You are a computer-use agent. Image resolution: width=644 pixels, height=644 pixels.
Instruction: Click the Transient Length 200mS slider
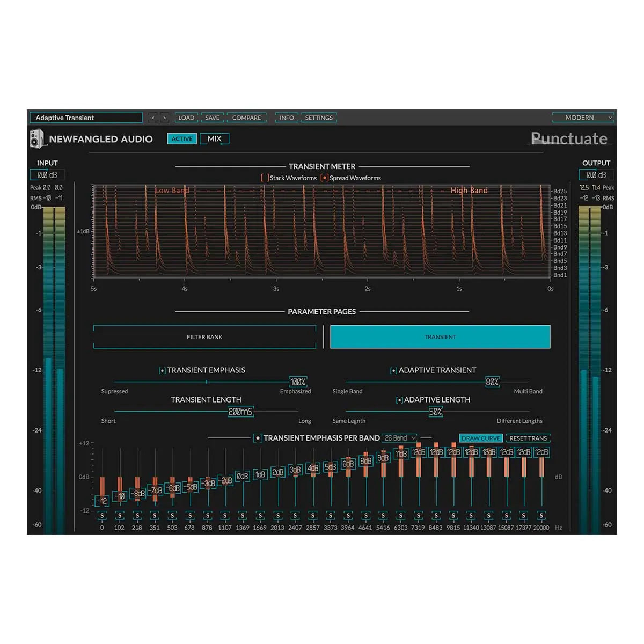(x=240, y=412)
